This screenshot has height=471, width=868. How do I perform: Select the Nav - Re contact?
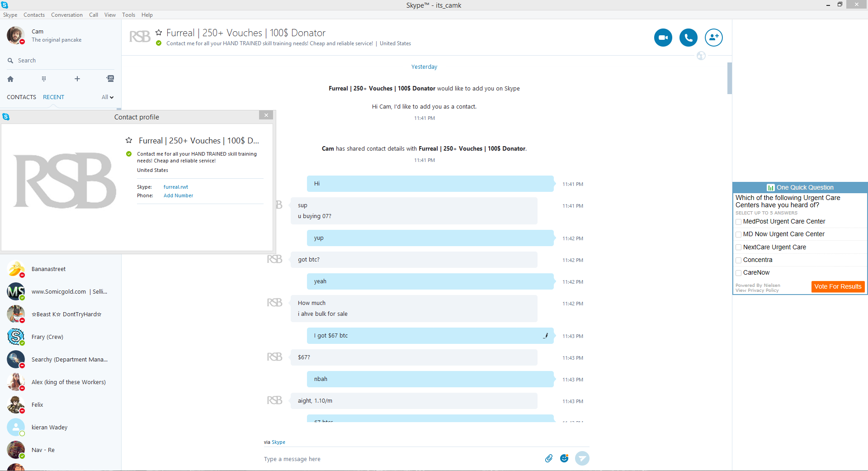[61, 450]
